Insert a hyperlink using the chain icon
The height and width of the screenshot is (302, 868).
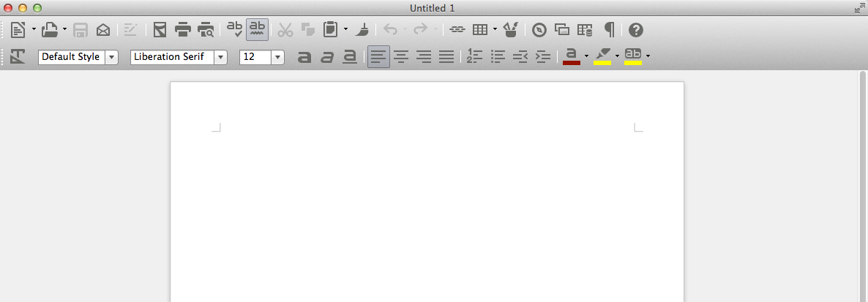click(457, 30)
